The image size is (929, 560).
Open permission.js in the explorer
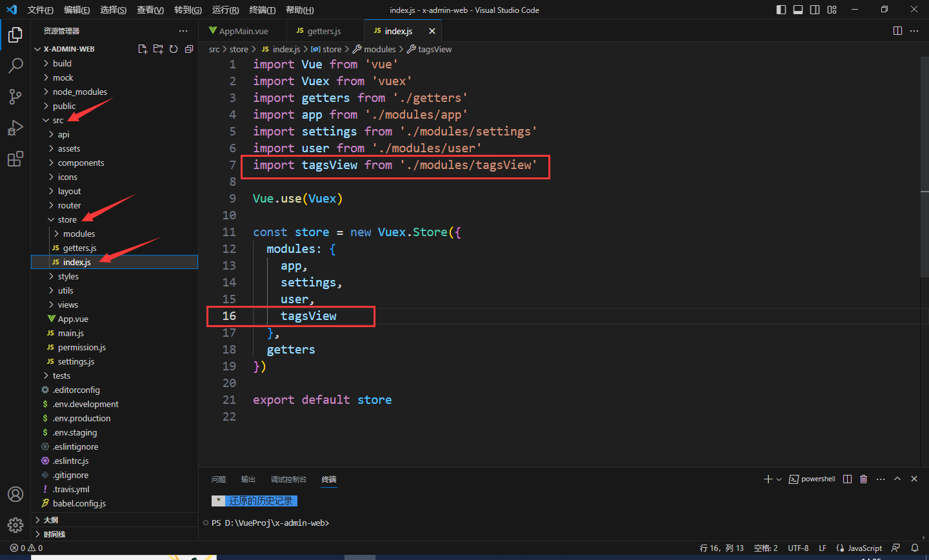click(x=115, y=347)
